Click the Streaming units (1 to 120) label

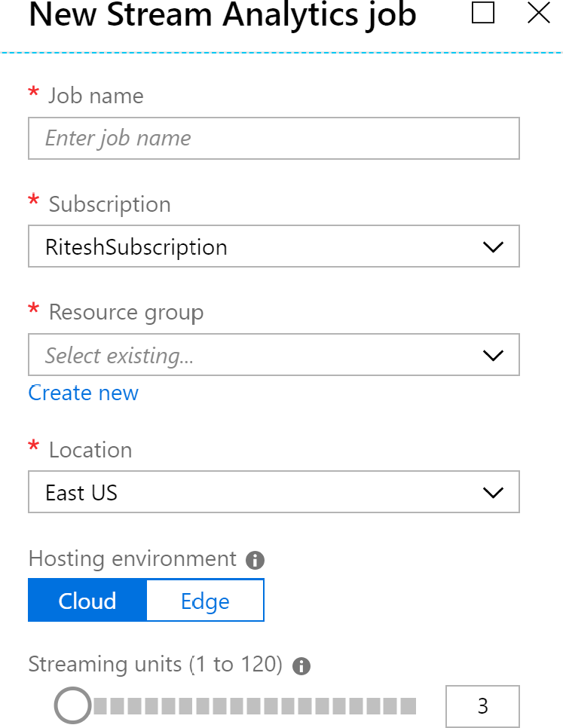155,664
